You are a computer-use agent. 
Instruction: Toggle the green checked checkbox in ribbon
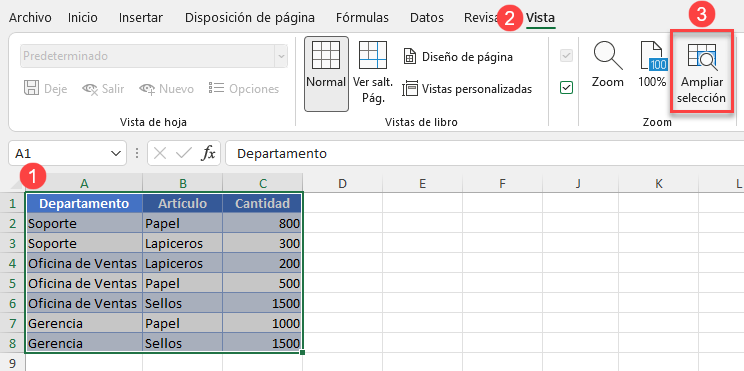pos(566,88)
